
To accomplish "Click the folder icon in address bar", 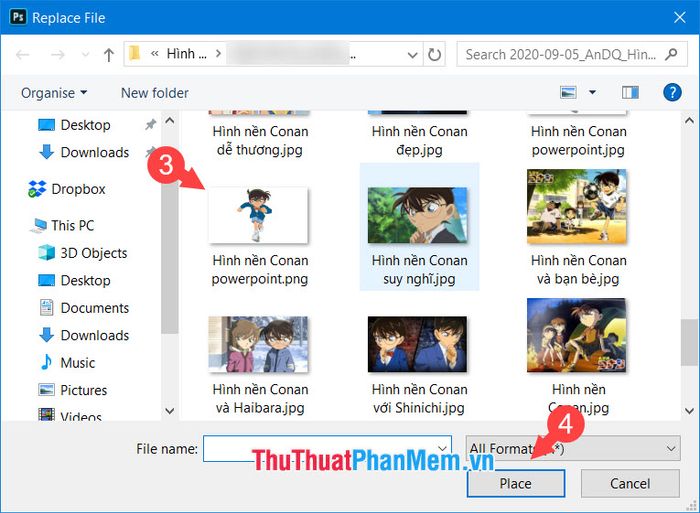I will [134, 54].
